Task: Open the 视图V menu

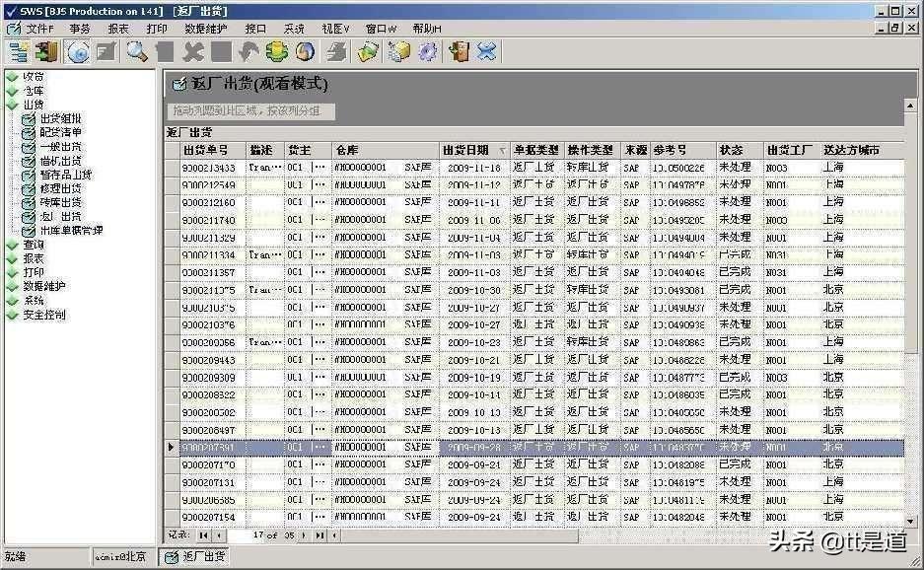Action: pyautogui.click(x=336, y=29)
